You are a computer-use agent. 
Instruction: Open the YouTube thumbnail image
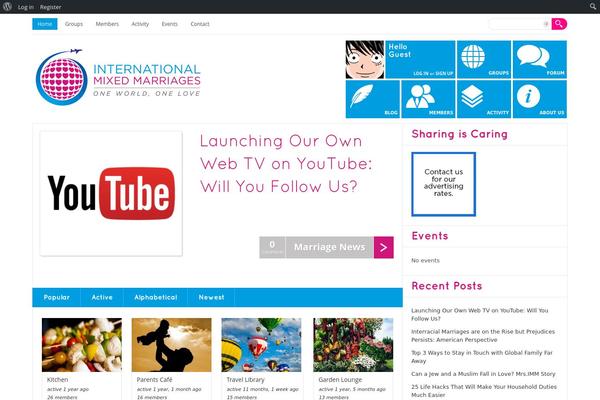pyautogui.click(x=111, y=193)
